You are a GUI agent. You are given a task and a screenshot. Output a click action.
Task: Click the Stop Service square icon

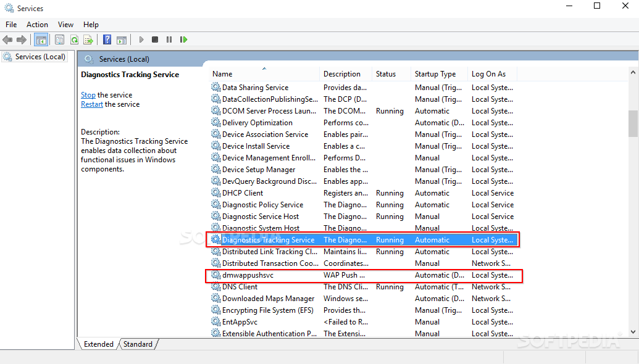155,39
